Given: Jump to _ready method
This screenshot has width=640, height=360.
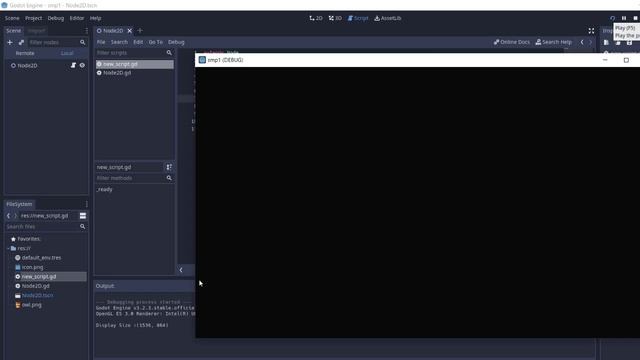Looking at the screenshot, I should click(x=104, y=189).
